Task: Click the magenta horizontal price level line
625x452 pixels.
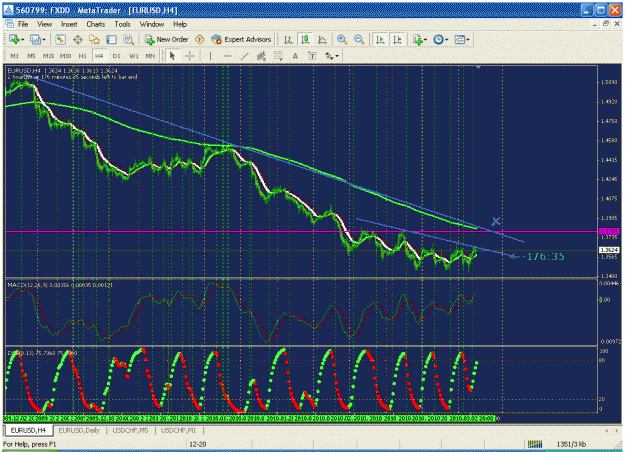Action: click(302, 231)
